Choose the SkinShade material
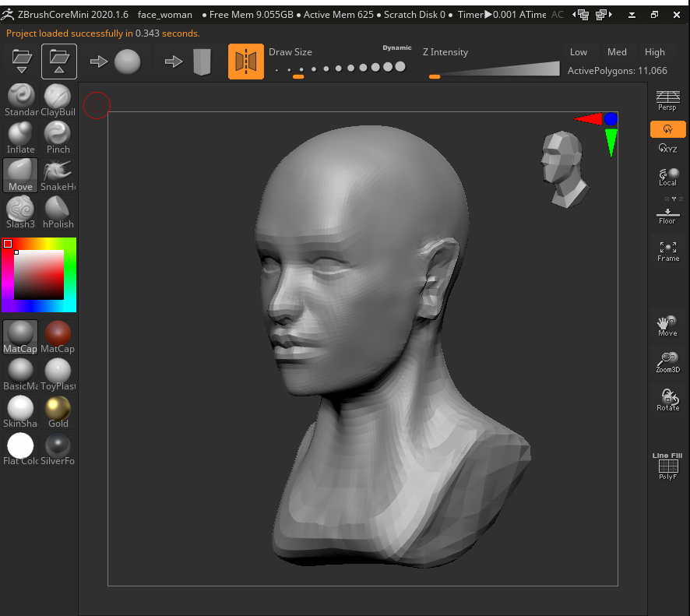This screenshot has height=616, width=690. tap(21, 411)
